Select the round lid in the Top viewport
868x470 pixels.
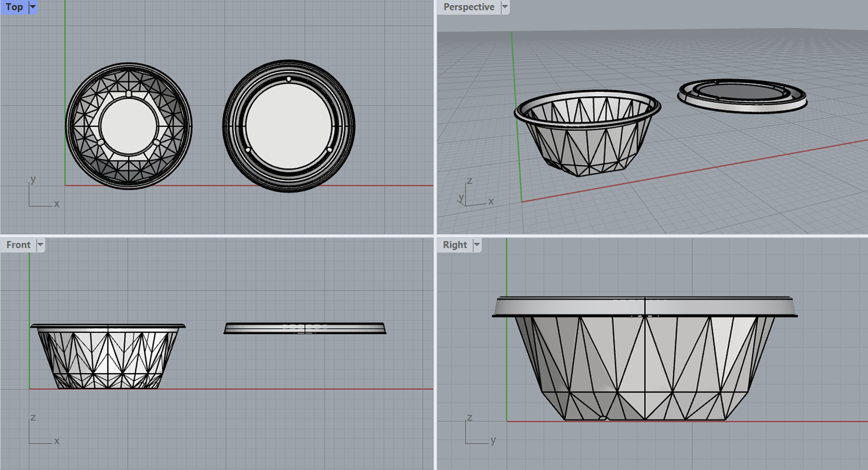[x=289, y=126]
